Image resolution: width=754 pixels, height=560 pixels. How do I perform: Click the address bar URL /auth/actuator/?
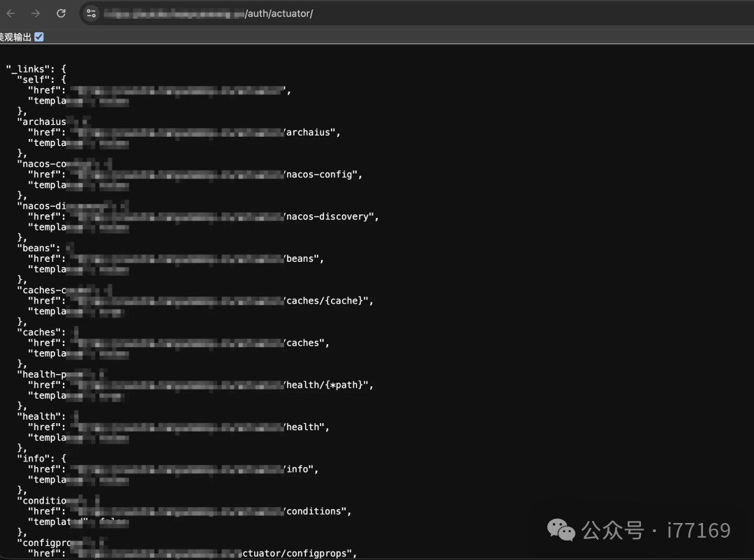click(x=208, y=13)
